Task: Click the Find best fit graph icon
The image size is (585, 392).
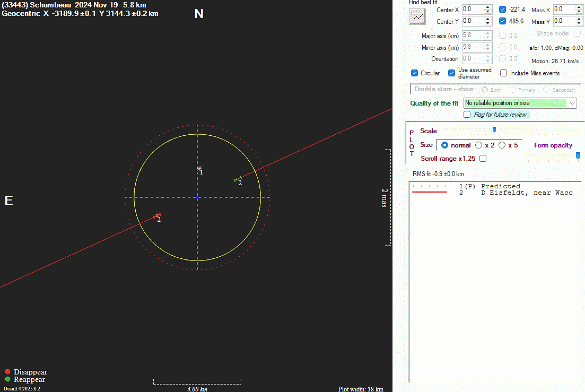Action: [x=417, y=16]
